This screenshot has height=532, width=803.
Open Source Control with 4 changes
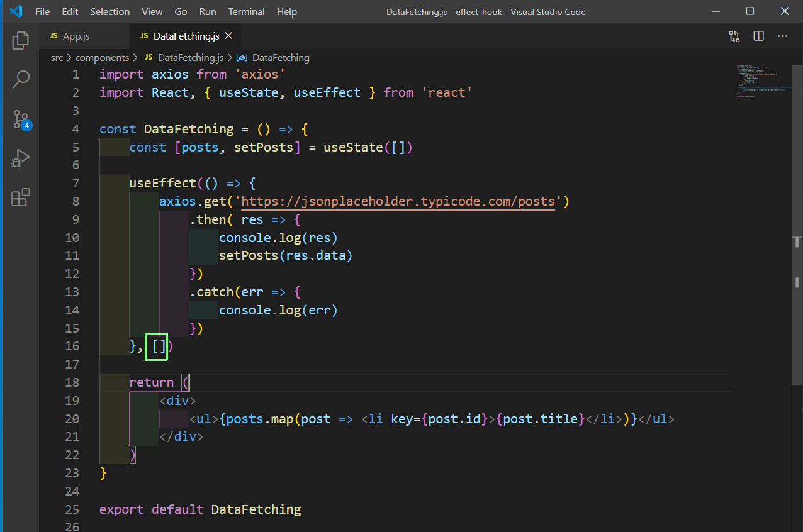click(21, 119)
